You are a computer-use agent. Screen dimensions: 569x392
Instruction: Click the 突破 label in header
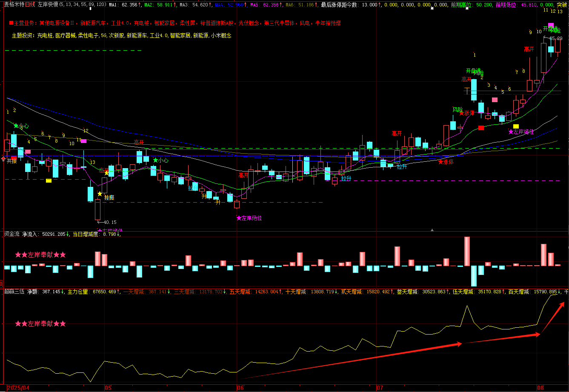tap(562, 5)
